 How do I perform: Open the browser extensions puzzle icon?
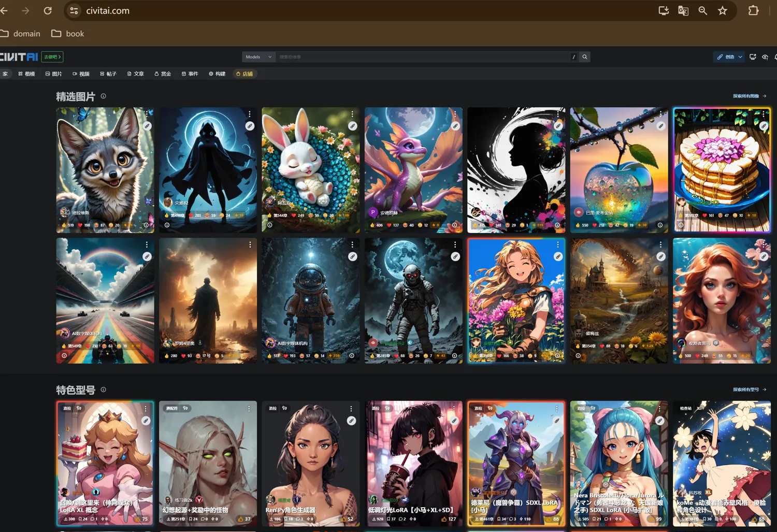[x=754, y=10]
